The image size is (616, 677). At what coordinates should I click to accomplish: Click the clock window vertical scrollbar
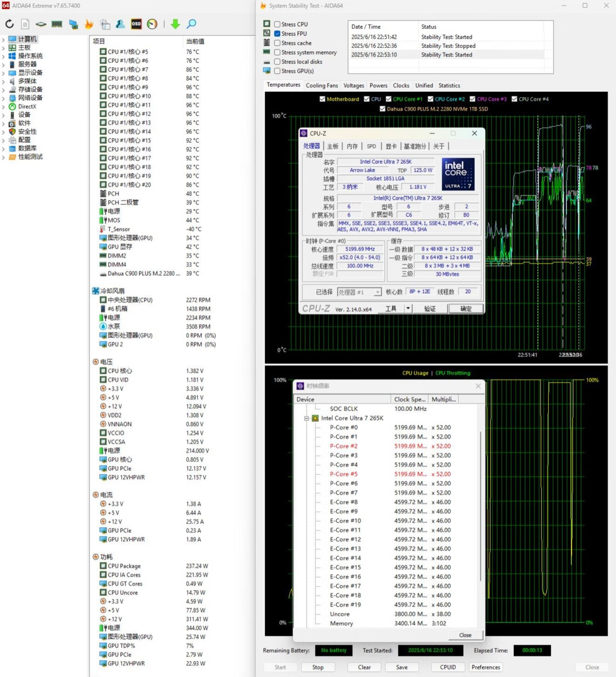click(x=480, y=506)
